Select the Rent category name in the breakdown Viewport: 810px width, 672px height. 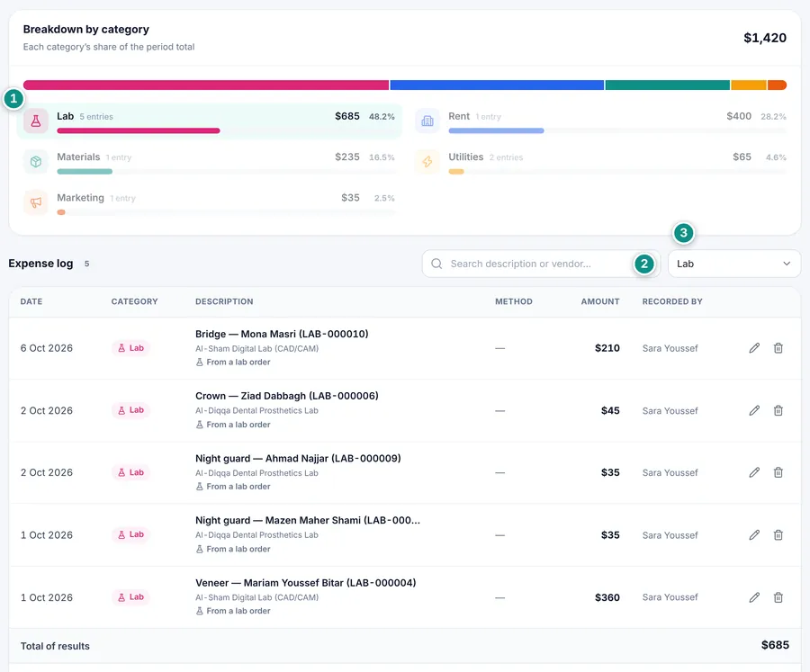(459, 116)
